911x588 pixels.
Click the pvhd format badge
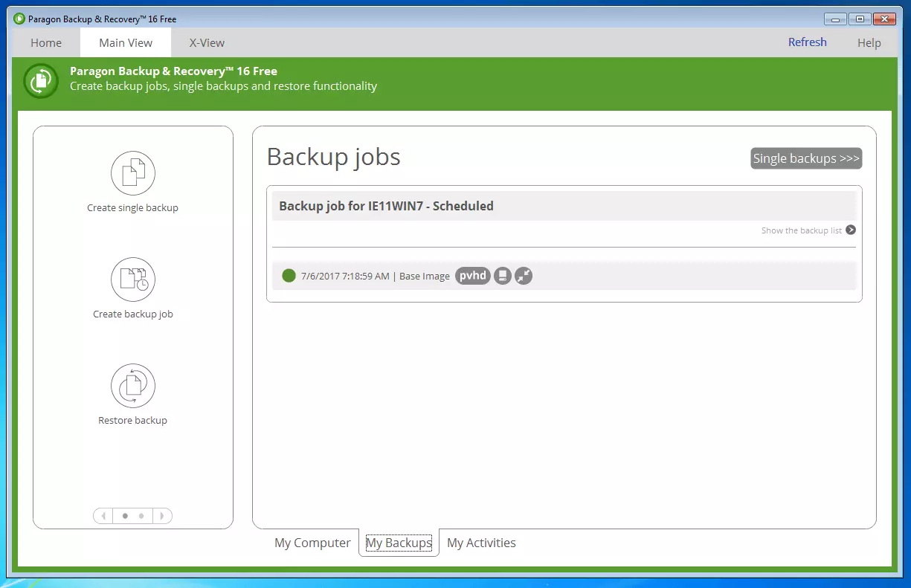[473, 276]
